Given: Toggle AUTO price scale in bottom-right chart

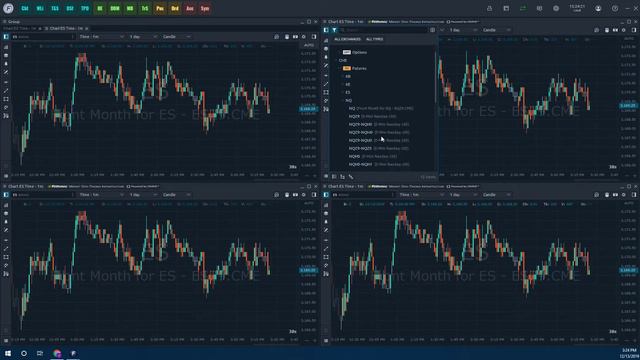Looking at the screenshot, I should [629, 203].
